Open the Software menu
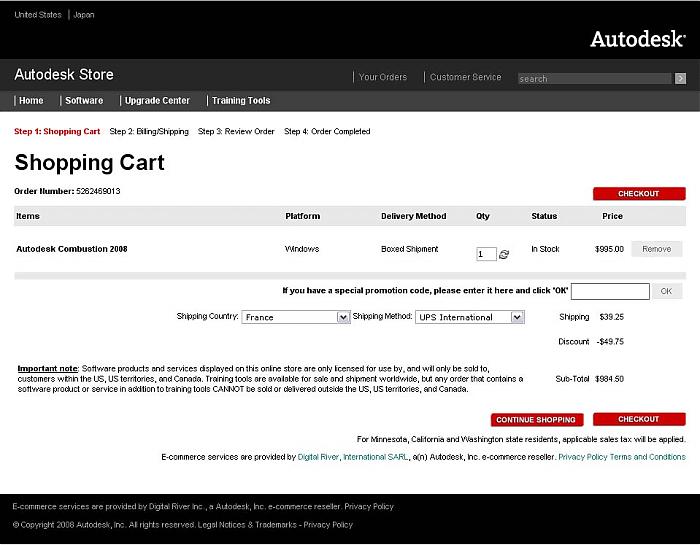700x545 pixels. [84, 100]
